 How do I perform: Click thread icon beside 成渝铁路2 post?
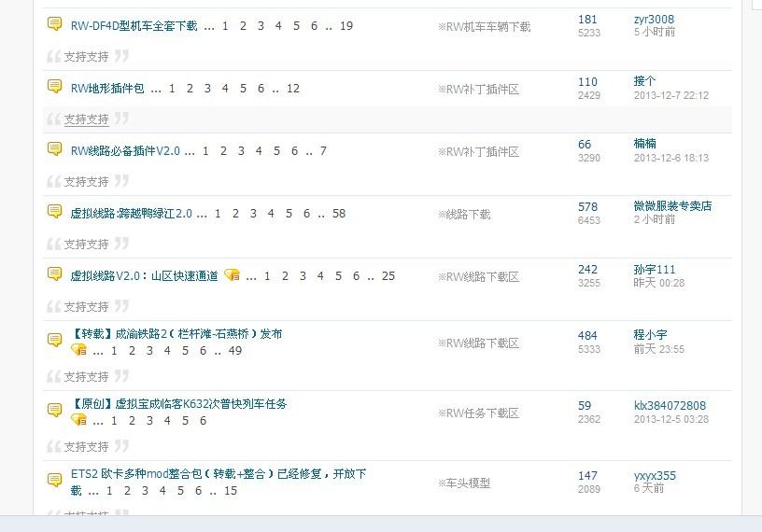click(x=55, y=340)
